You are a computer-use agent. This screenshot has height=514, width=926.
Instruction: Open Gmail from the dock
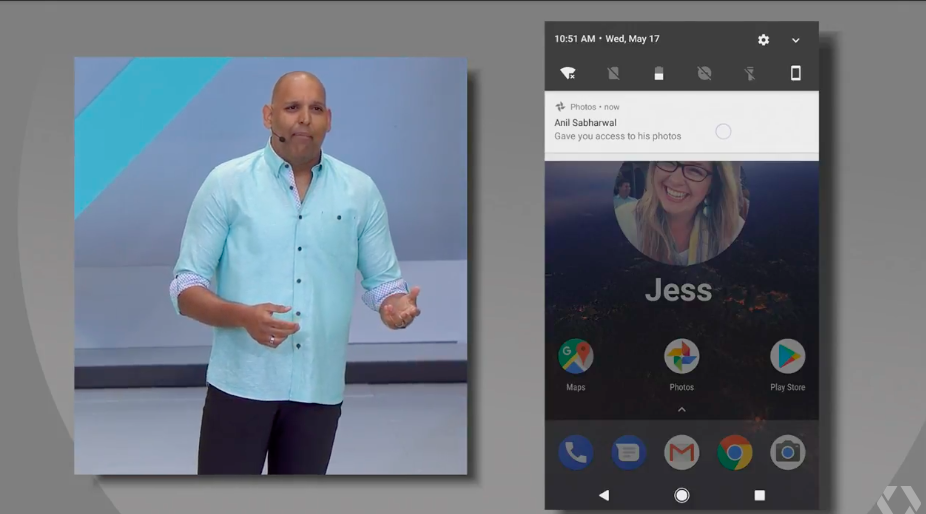(x=682, y=453)
